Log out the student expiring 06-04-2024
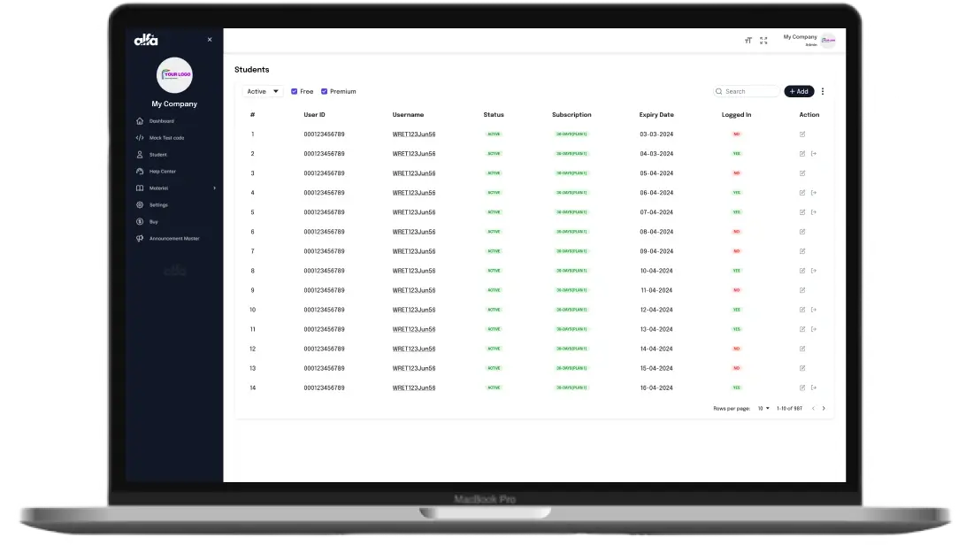Image resolution: width=974 pixels, height=560 pixels. [814, 193]
